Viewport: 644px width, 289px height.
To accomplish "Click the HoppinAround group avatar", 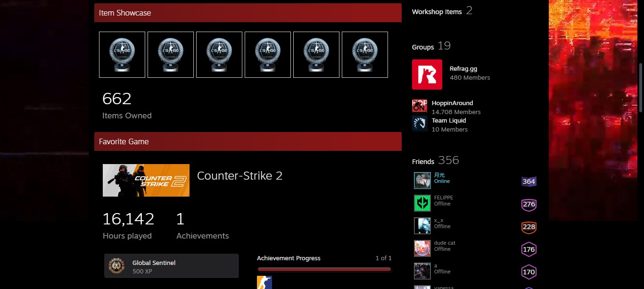I will point(420,106).
